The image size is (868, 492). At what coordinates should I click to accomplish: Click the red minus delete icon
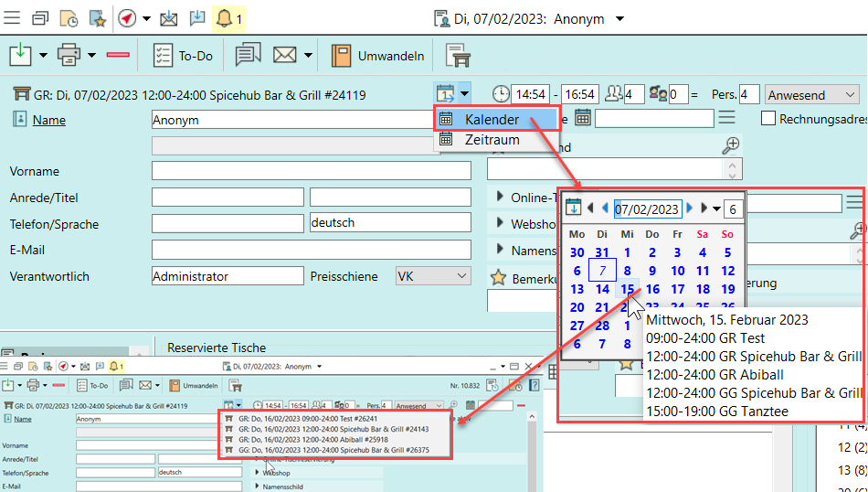118,56
